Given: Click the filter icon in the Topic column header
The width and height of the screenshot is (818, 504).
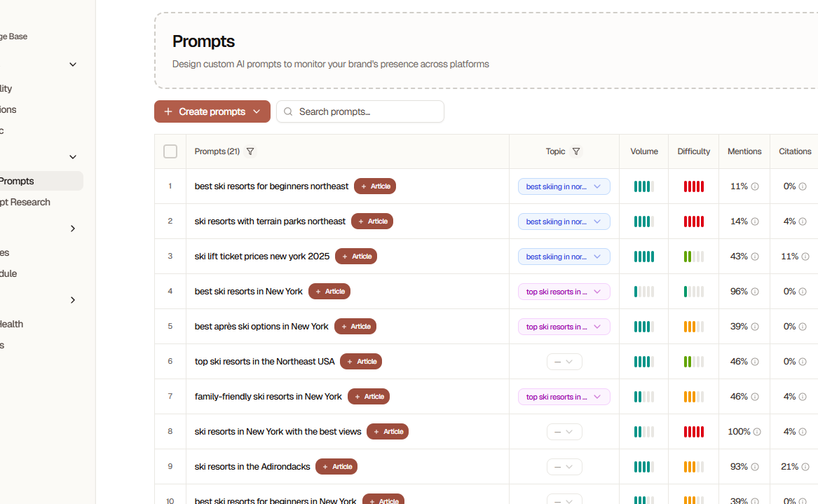Looking at the screenshot, I should [x=576, y=151].
